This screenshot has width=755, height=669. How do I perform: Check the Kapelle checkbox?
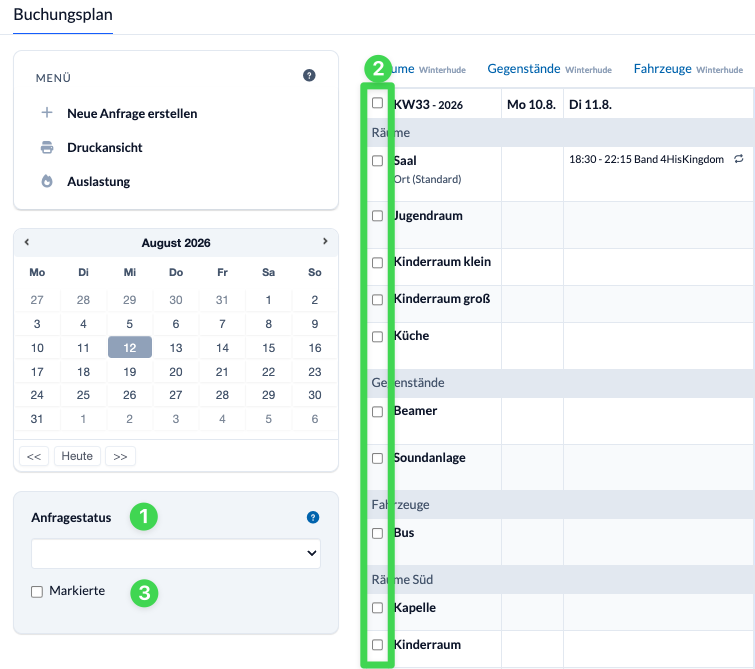378,608
